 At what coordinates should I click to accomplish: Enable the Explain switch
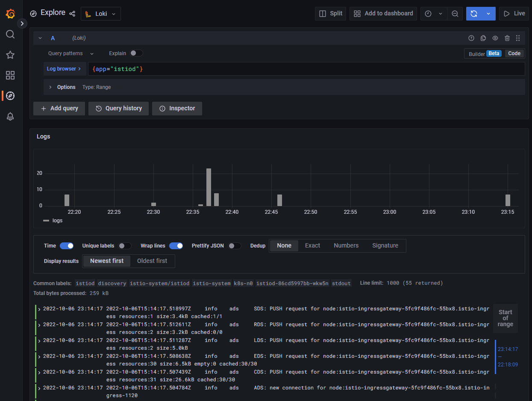tap(136, 53)
